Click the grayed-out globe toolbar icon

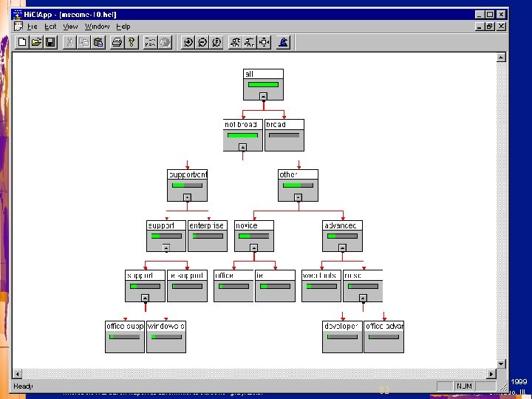165,42
